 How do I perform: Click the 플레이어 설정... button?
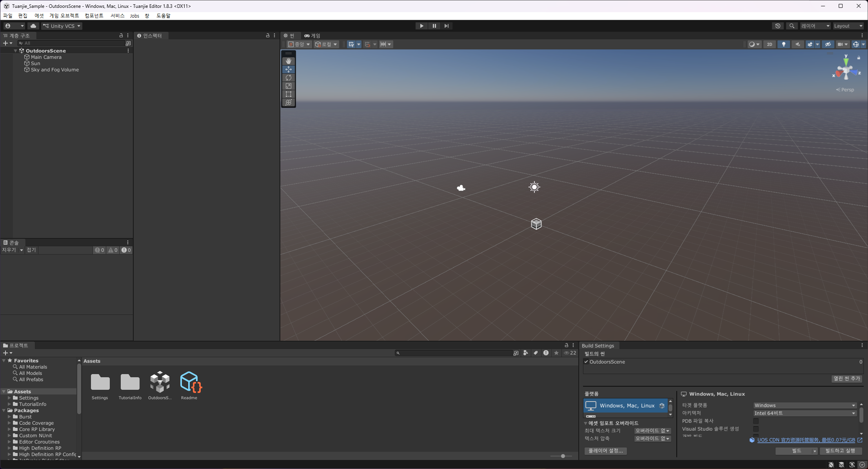[x=605, y=451]
